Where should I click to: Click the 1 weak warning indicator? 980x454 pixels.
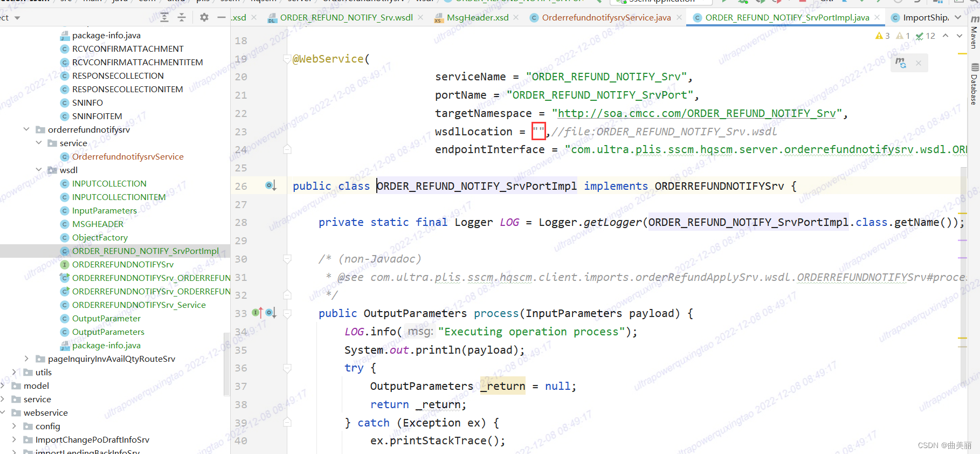coord(903,36)
